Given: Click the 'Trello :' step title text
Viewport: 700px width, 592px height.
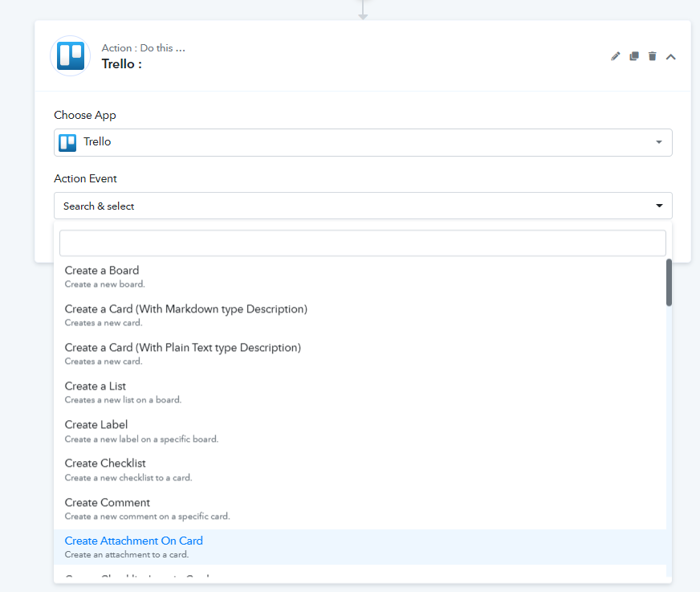Looking at the screenshot, I should pyautogui.click(x=122, y=64).
